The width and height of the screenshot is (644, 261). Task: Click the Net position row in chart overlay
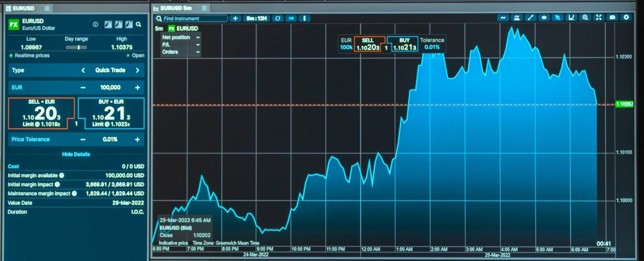pos(180,37)
